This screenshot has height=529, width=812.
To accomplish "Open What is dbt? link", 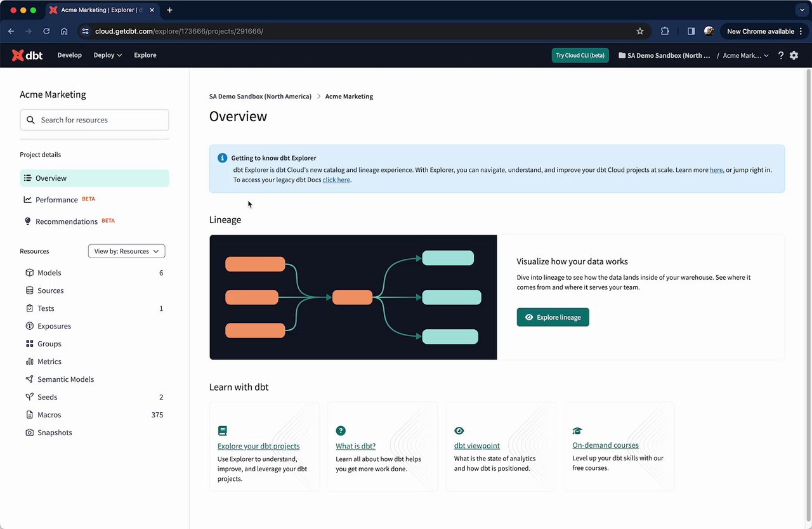I will click(x=355, y=446).
